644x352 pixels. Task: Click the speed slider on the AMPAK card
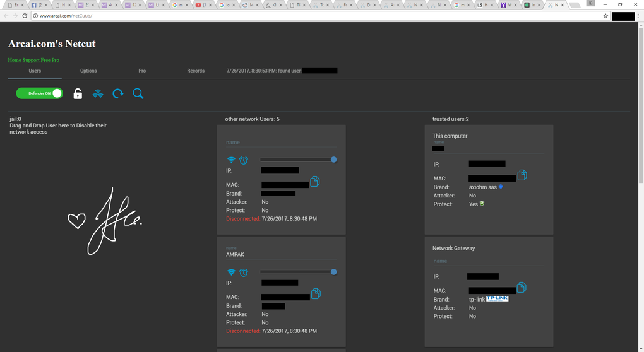pos(298,272)
